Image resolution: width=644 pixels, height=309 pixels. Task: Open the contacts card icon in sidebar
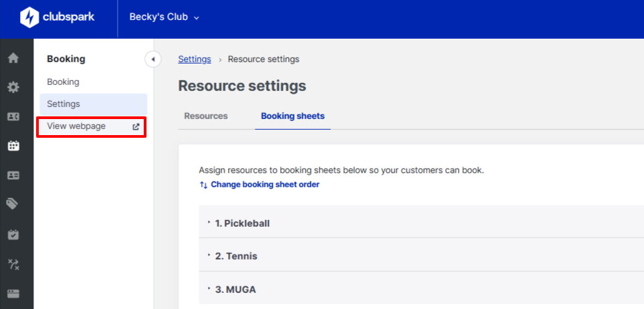13,116
